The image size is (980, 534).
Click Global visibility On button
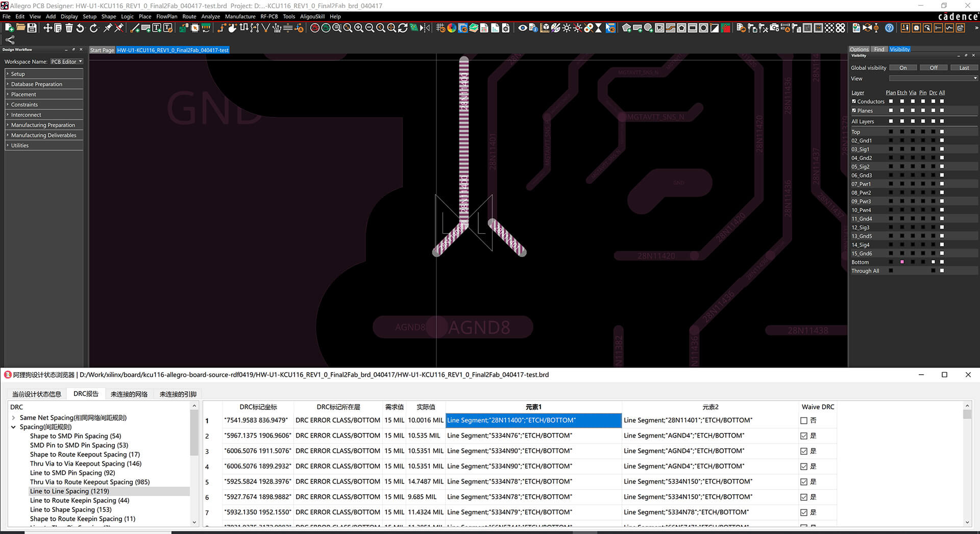[903, 68]
